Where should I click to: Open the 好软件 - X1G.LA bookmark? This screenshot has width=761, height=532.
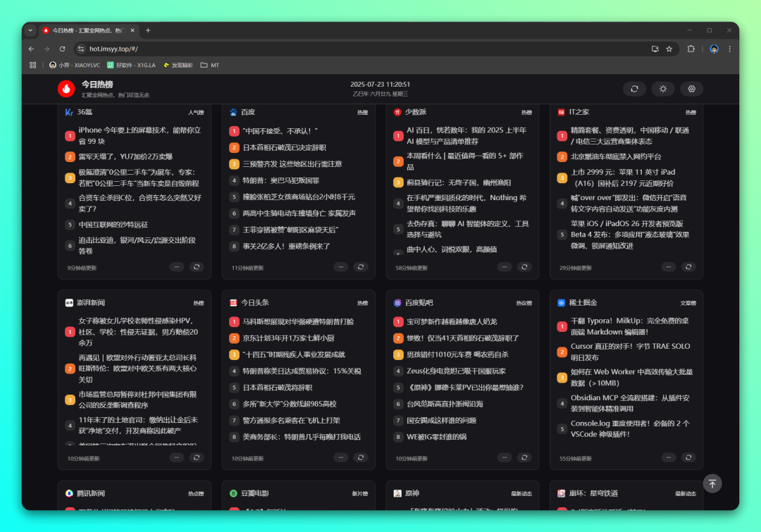(132, 65)
